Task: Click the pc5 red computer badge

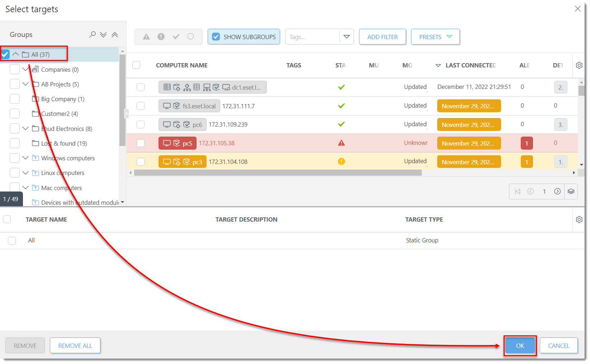Action: (x=178, y=143)
